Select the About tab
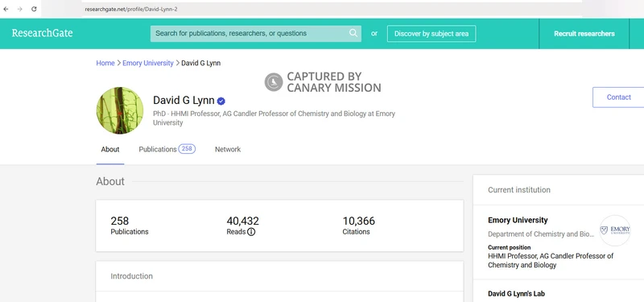Image resolution: width=644 pixels, height=302 pixels. click(110, 150)
